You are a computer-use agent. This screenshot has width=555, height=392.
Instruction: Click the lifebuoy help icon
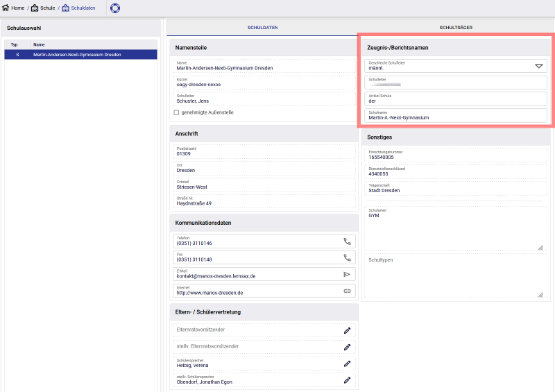click(115, 8)
